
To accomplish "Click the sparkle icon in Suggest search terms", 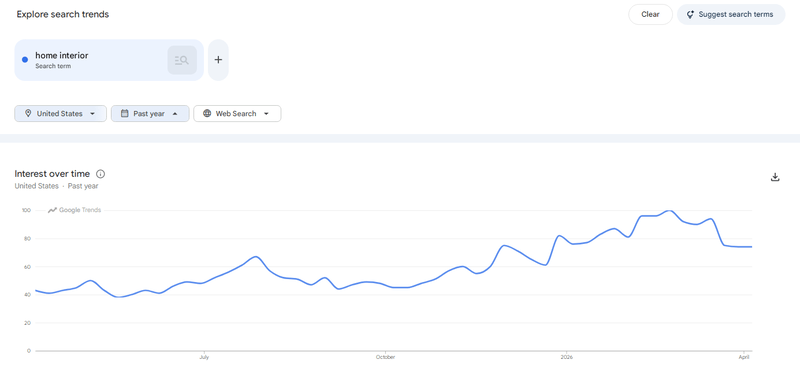I will (690, 14).
